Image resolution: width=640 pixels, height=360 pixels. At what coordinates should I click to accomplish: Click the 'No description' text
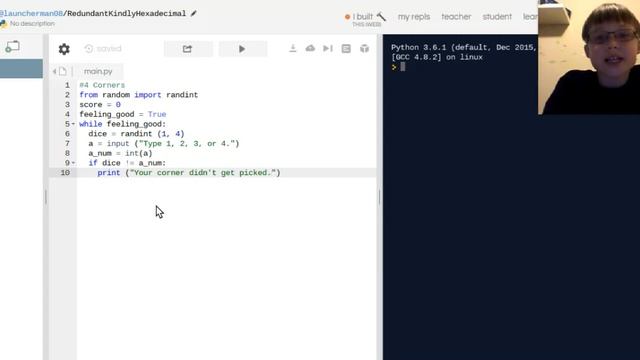click(x=32, y=24)
